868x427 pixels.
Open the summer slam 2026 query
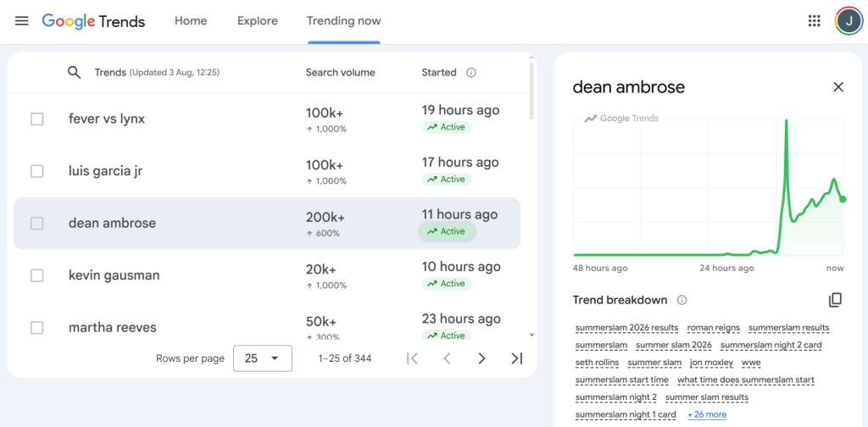click(674, 345)
